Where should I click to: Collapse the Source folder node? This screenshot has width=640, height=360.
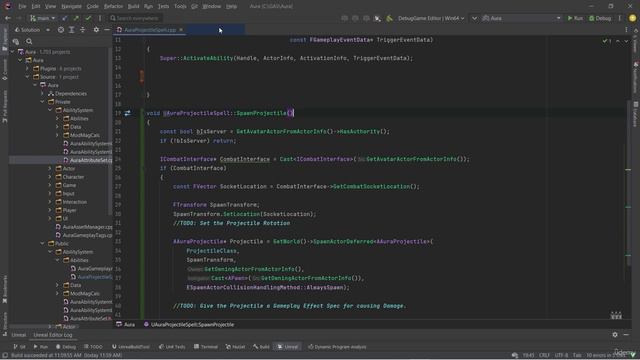[x=27, y=77]
